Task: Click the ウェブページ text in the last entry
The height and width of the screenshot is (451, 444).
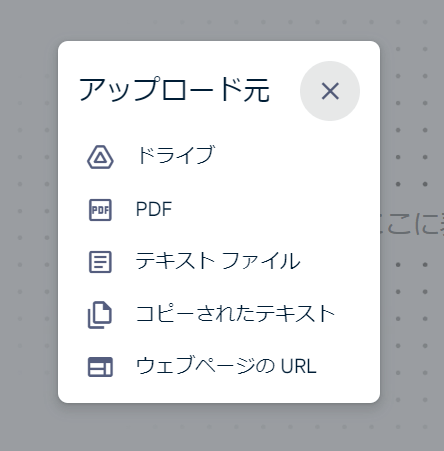Action: pyautogui.click(x=197, y=366)
